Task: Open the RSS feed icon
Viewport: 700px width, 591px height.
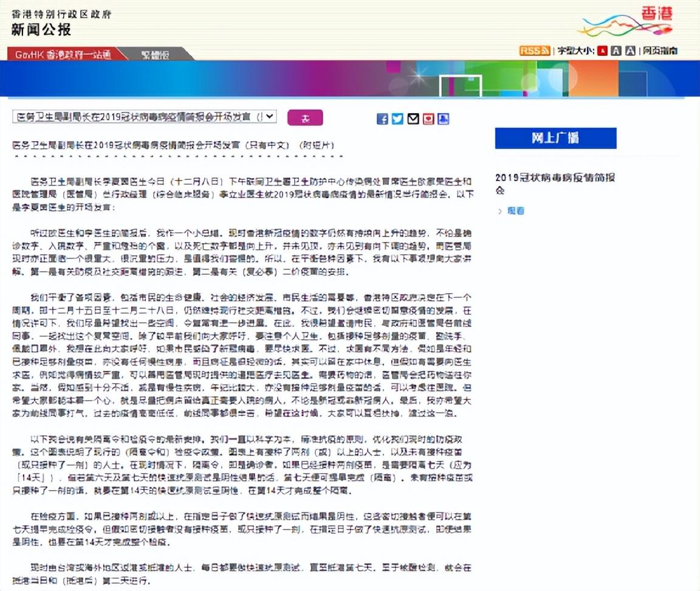Action: tap(535, 51)
